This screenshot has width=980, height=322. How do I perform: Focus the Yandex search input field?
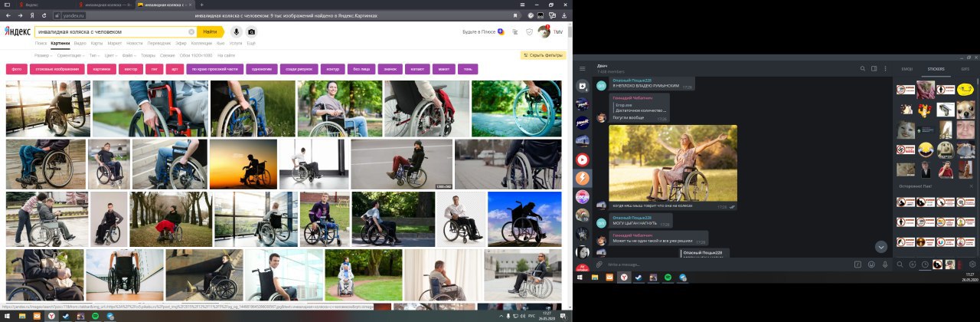click(x=115, y=31)
